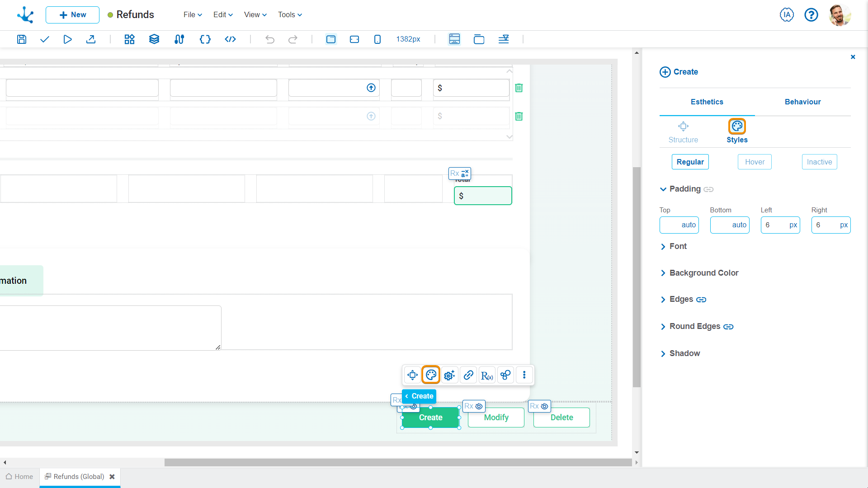Image resolution: width=868 pixels, height=488 pixels.
Task: Click the link icon in floating toolbar
Action: (x=468, y=375)
